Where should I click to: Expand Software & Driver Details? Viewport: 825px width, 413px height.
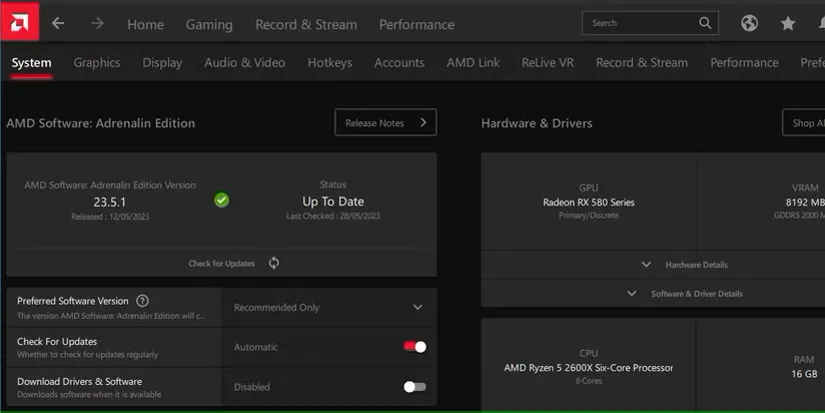pos(685,294)
